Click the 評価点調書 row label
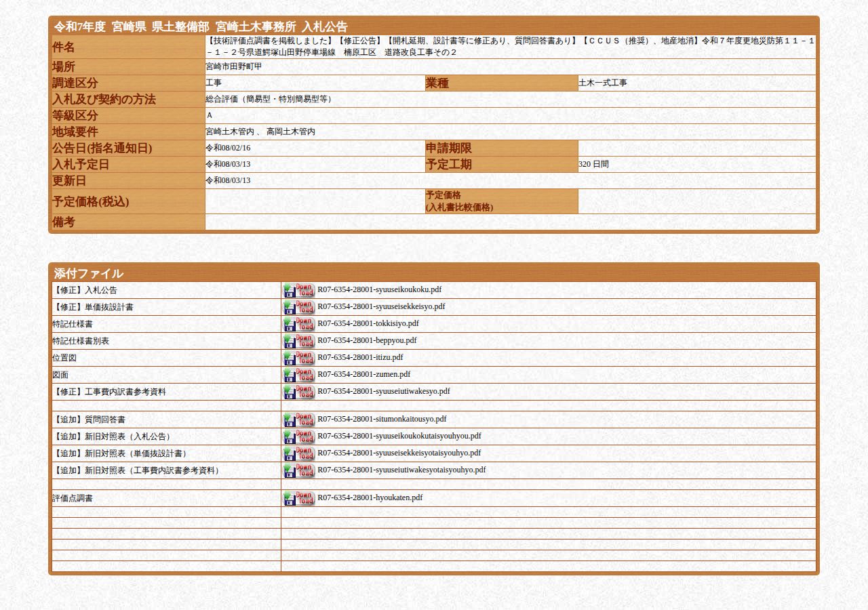This screenshot has width=868, height=610. tap(73, 498)
